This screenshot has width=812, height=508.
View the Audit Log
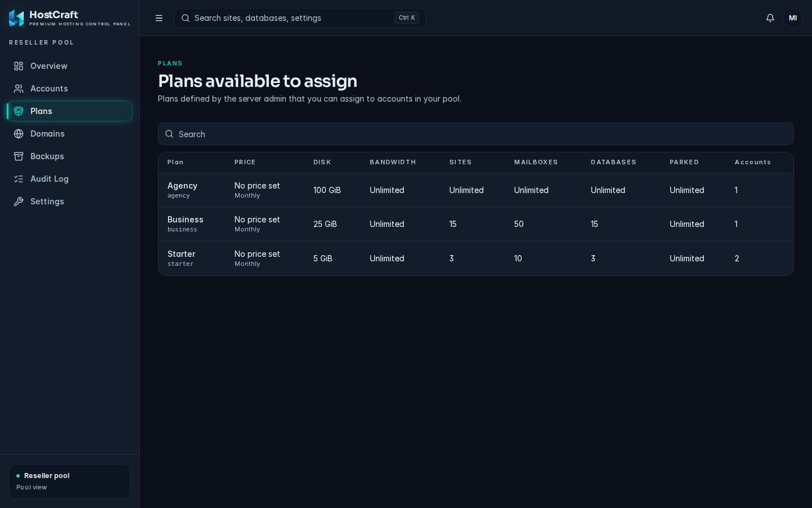pos(70,179)
